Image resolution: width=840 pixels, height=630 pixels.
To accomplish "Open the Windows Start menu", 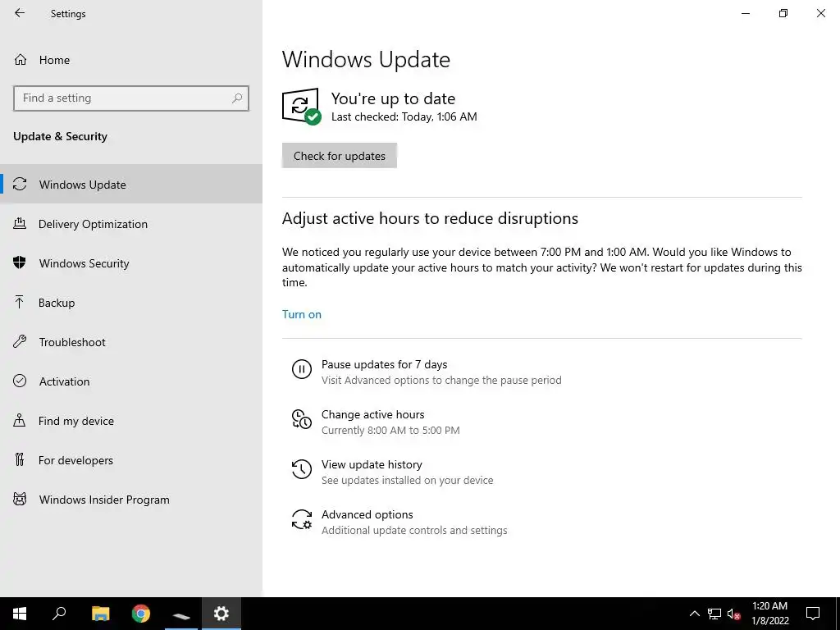I will pyautogui.click(x=20, y=614).
